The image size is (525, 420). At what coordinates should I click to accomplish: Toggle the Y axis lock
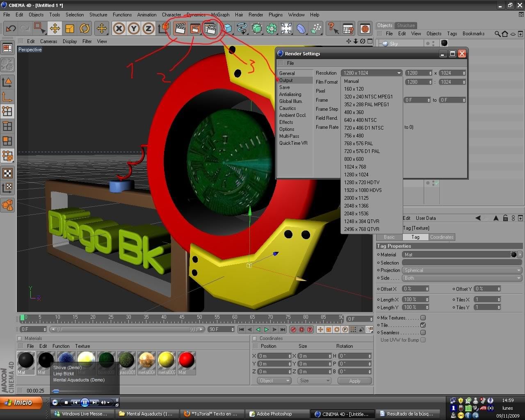coord(134,28)
